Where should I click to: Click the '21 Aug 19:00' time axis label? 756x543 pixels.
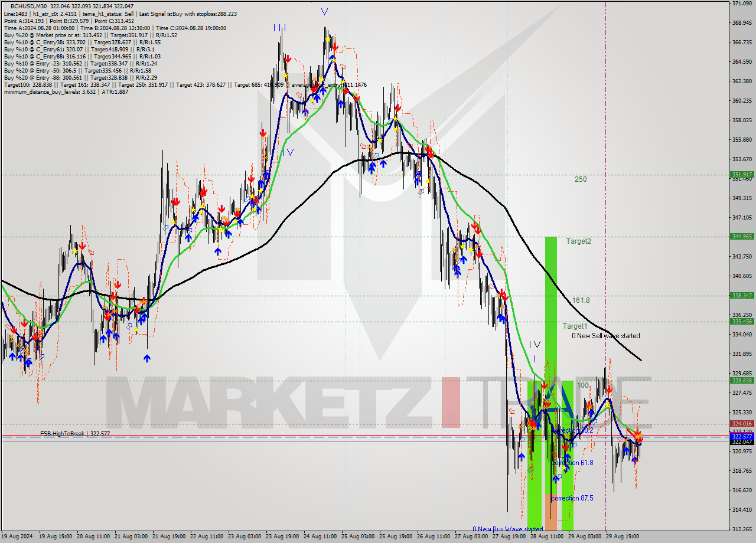tap(168, 537)
